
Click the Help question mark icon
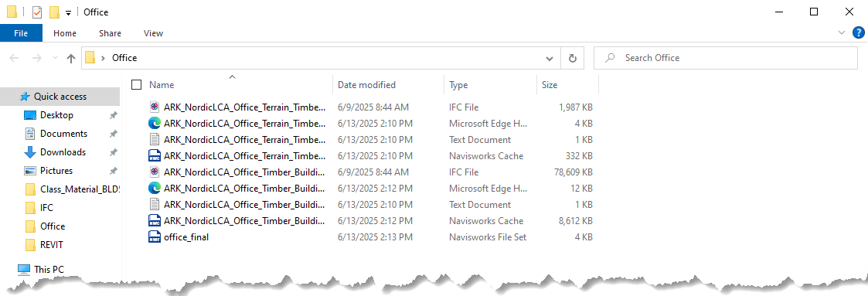(857, 33)
